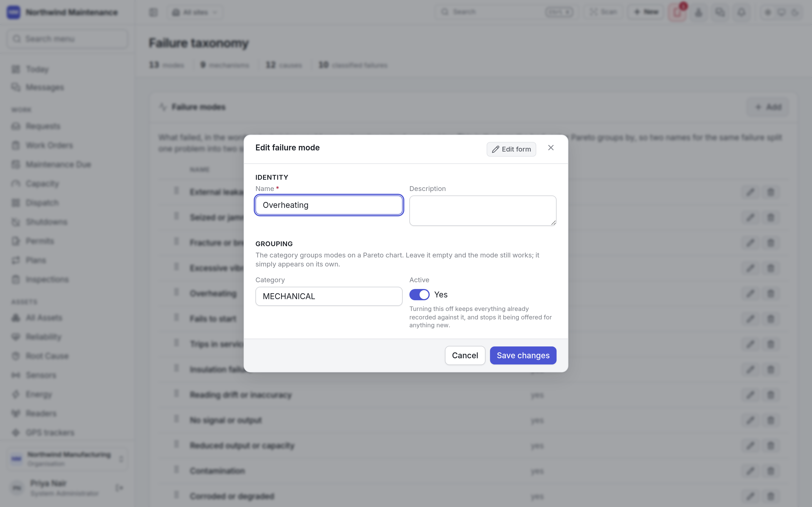Go to Root Cause in sidebar

(x=47, y=356)
